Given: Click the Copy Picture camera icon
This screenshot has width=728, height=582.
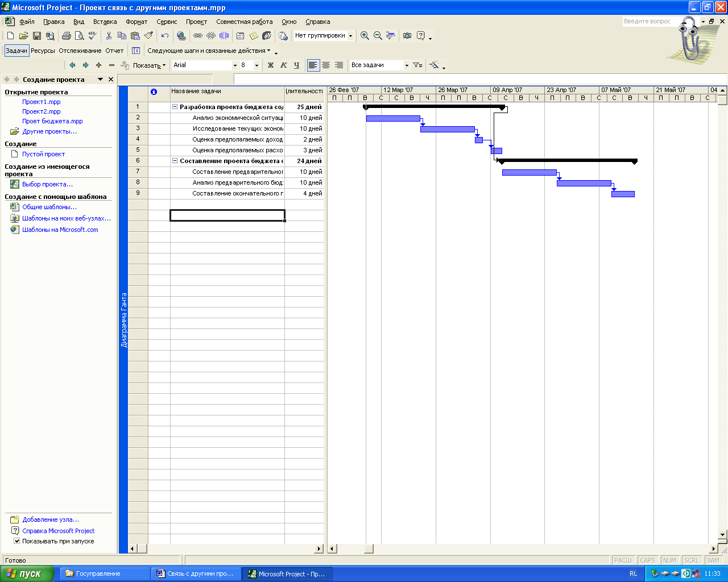Looking at the screenshot, I should tap(407, 36).
